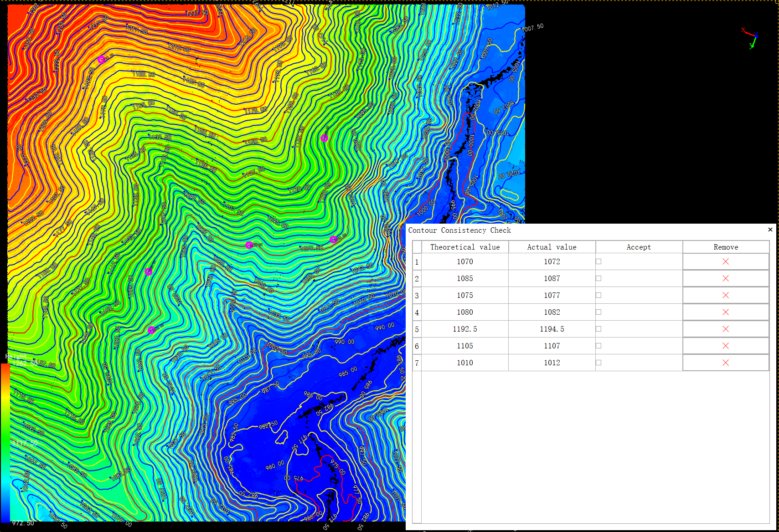This screenshot has height=532, width=779.
Task: Check Accept for row 2 (1085)
Action: (598, 278)
